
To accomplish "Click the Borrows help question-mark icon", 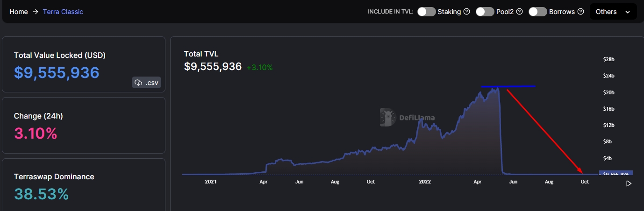I will pyautogui.click(x=581, y=12).
